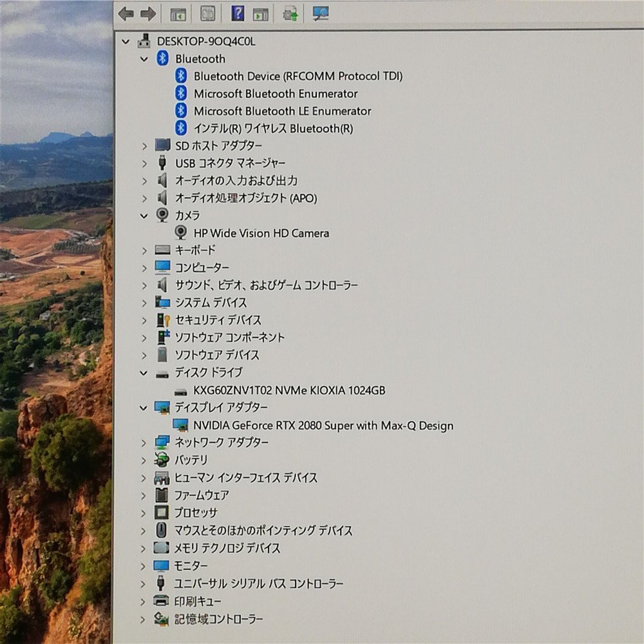Click the 記憶域コントローラー icon
This screenshot has width=644, height=644.
(161, 618)
